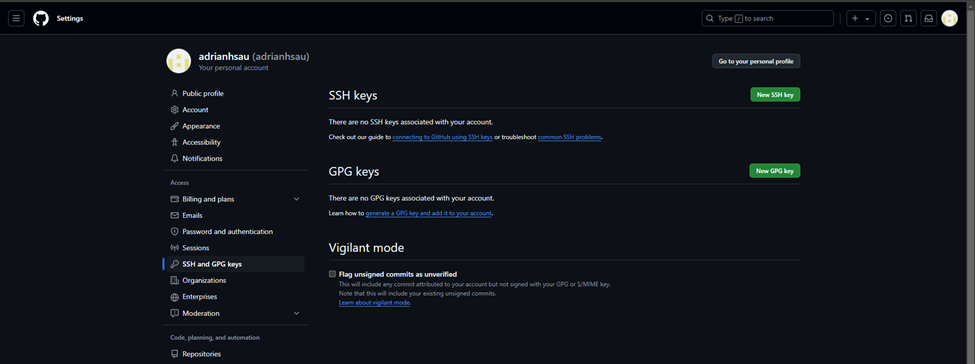Expand the Billing and plans chevron
975x364 pixels.
pyautogui.click(x=296, y=199)
